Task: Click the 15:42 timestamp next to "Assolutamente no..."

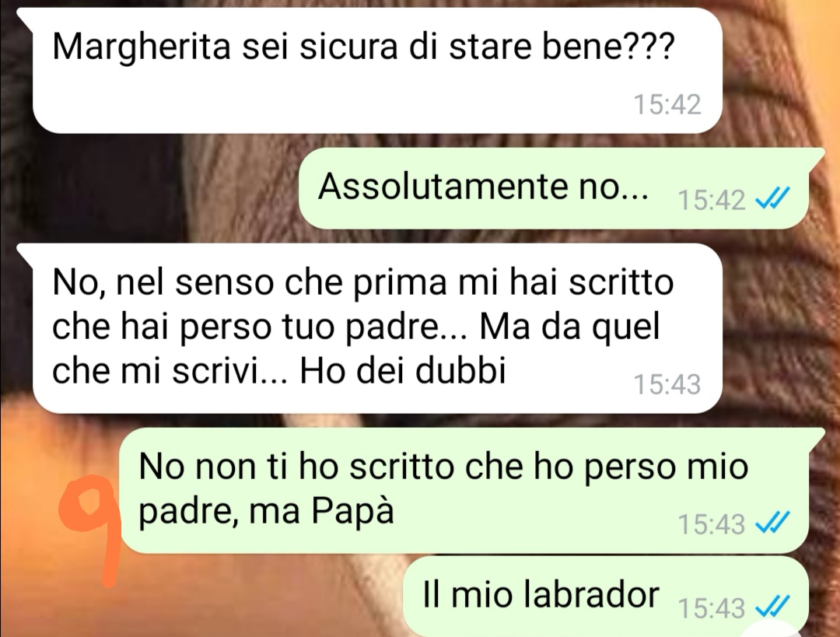Action: coord(712,201)
